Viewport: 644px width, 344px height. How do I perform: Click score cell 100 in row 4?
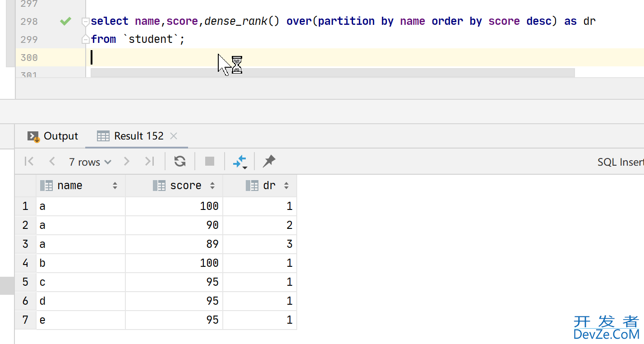(x=174, y=263)
